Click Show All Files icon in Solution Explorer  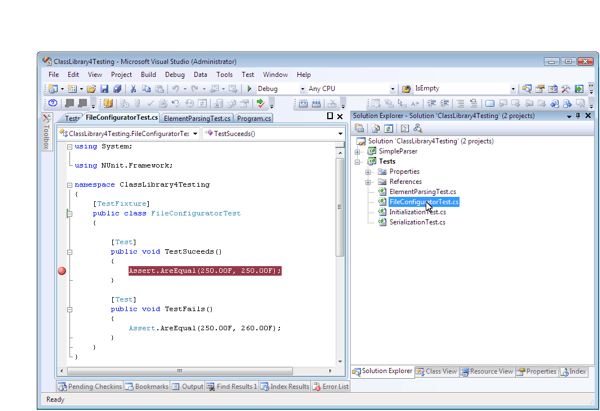point(376,128)
